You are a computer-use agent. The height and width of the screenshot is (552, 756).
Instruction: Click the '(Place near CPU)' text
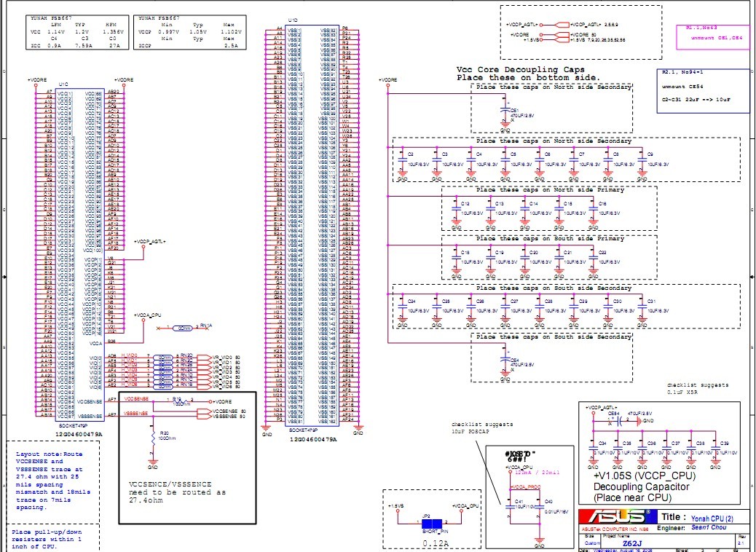click(632, 497)
